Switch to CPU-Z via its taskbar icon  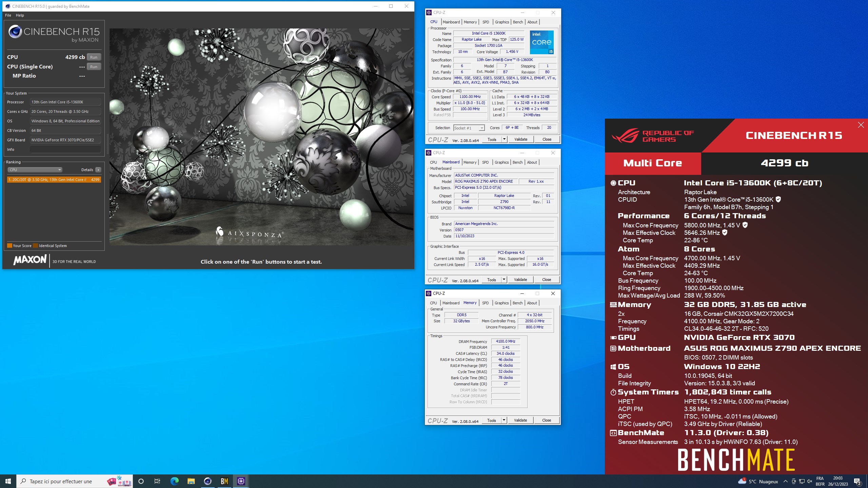[241, 481]
